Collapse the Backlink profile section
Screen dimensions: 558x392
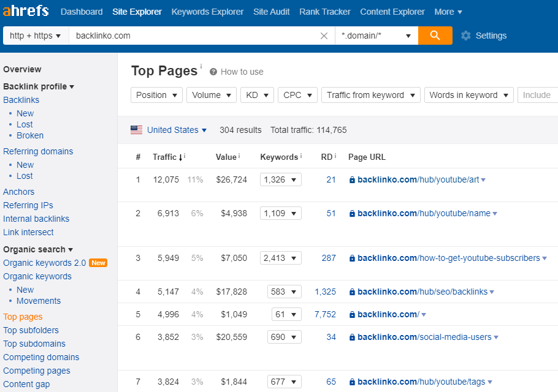39,86
